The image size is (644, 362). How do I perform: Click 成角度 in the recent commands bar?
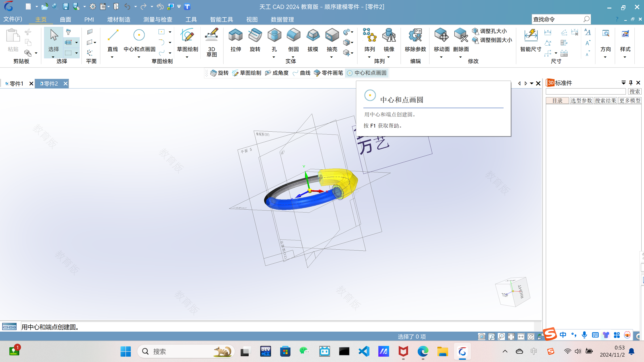(x=277, y=73)
